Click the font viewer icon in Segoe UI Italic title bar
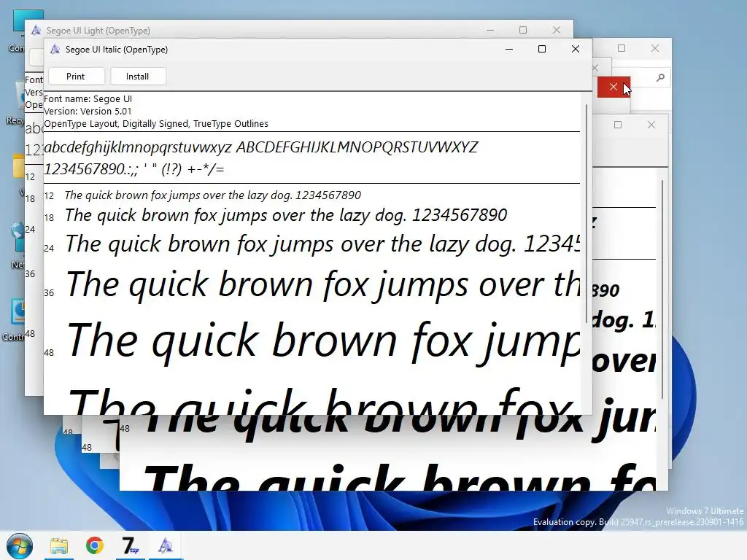 55,49
